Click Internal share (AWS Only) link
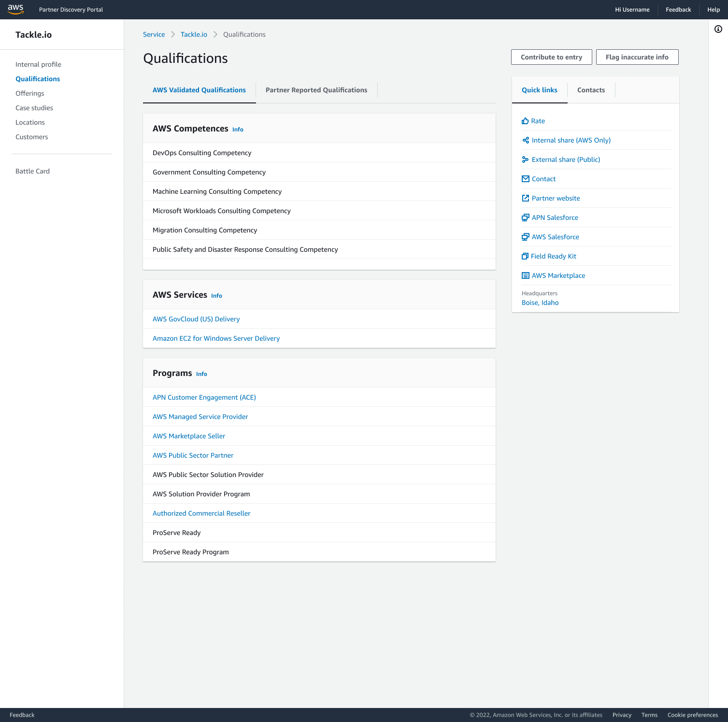 click(x=571, y=140)
